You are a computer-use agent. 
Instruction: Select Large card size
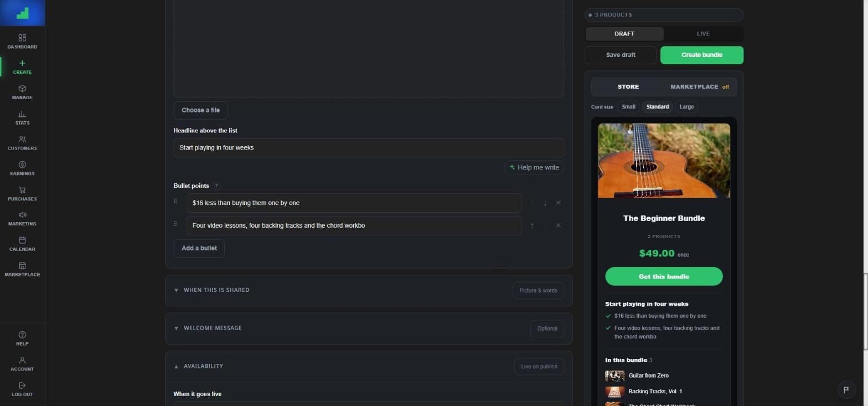686,107
